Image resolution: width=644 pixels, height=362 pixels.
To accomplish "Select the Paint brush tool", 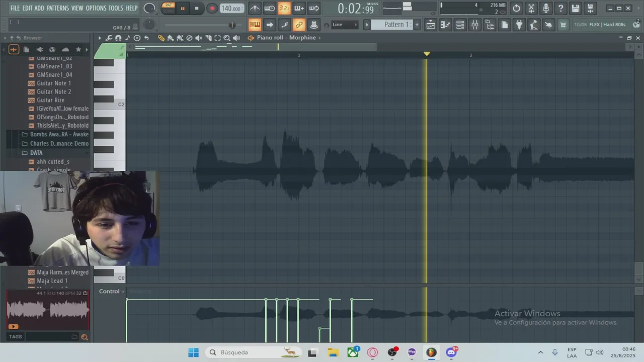I will [171, 38].
